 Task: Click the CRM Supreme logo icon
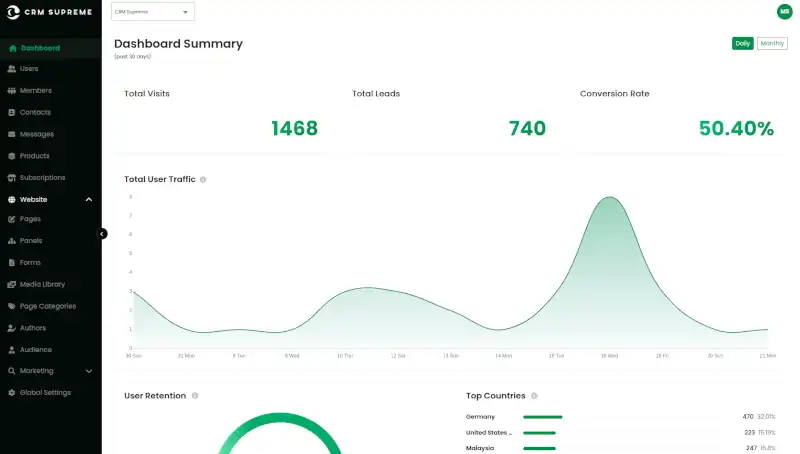click(x=13, y=12)
